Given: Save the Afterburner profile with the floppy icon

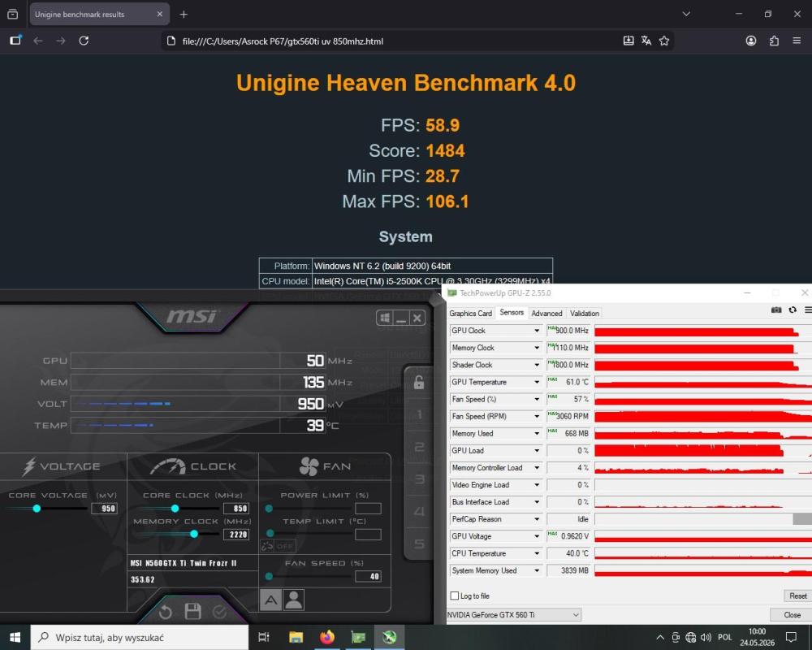Looking at the screenshot, I should (192, 612).
